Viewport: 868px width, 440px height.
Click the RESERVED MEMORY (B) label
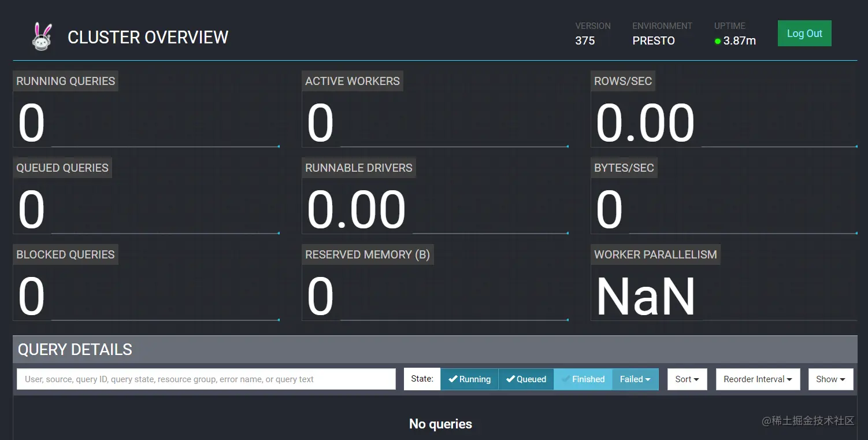pyautogui.click(x=368, y=254)
